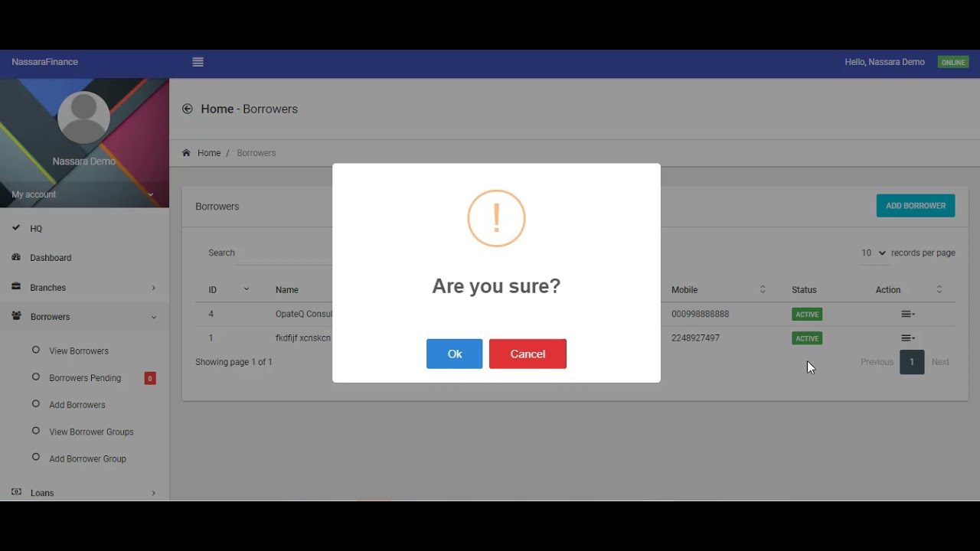Open Add Borrowers submenu item

tap(77, 405)
